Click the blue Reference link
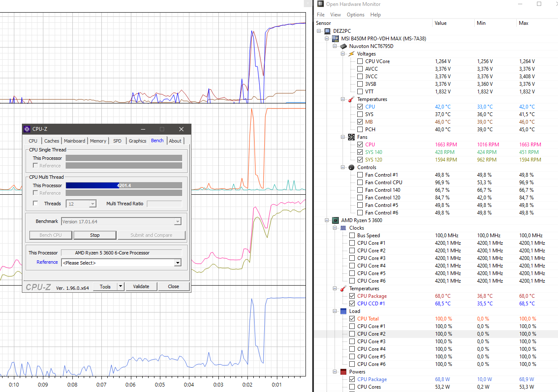 pyautogui.click(x=47, y=262)
